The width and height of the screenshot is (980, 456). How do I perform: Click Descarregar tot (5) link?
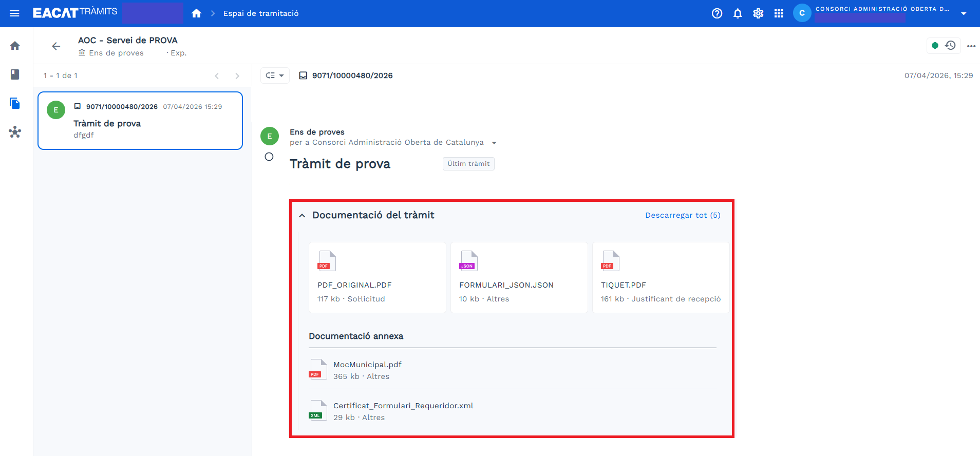click(683, 215)
